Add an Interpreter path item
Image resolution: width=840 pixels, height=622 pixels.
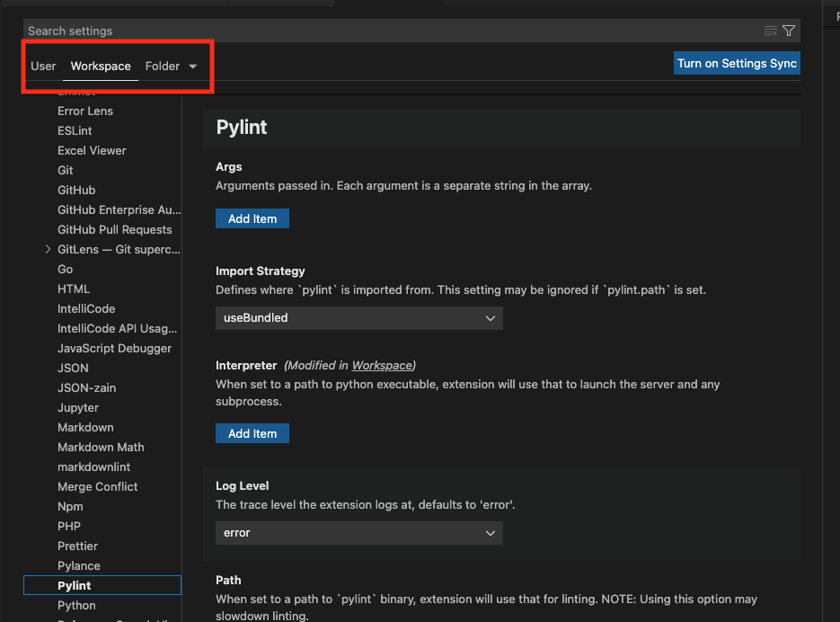(x=252, y=432)
